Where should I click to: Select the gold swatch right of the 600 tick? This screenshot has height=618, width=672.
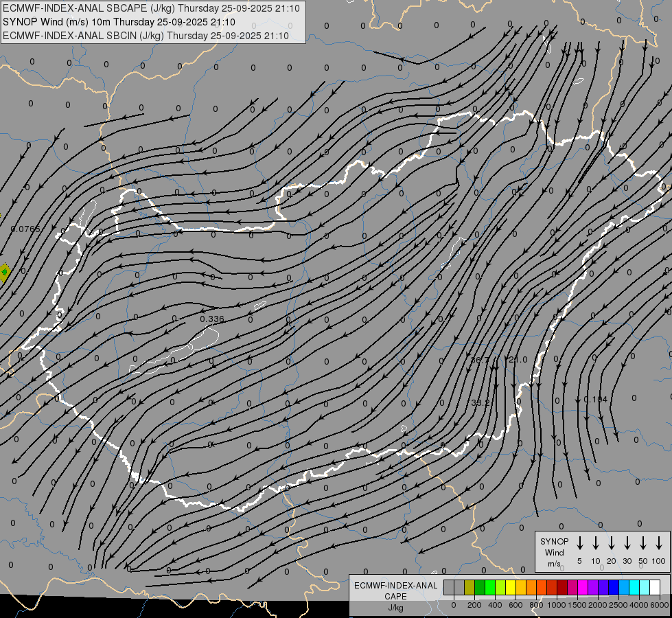(x=521, y=587)
